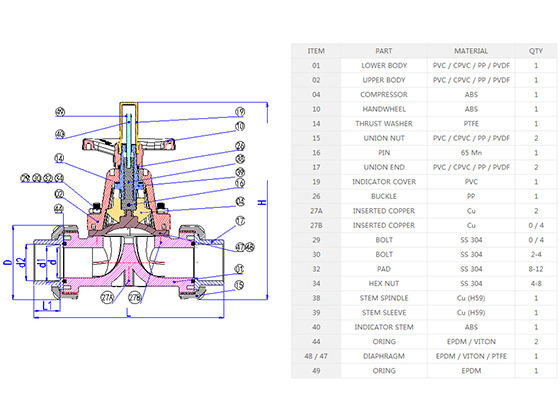560x420 pixels.
Task: Select the DIAPHRAGM part cell
Action: coord(384,356)
